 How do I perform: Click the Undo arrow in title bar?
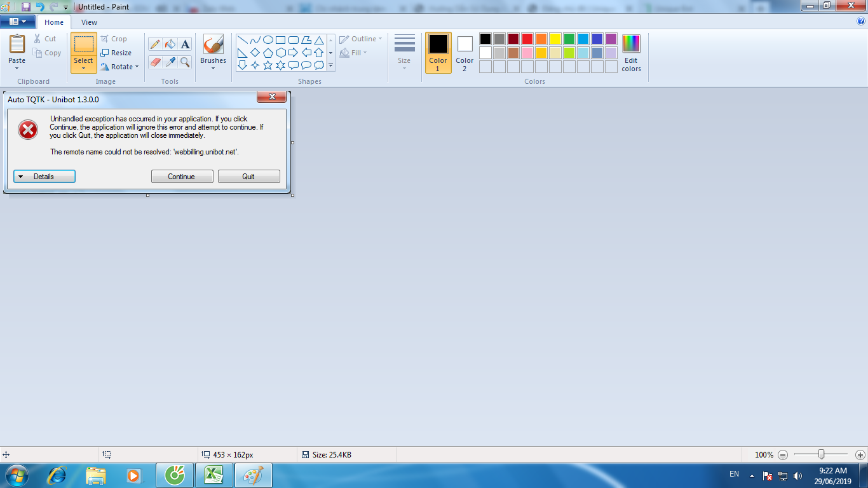click(40, 7)
